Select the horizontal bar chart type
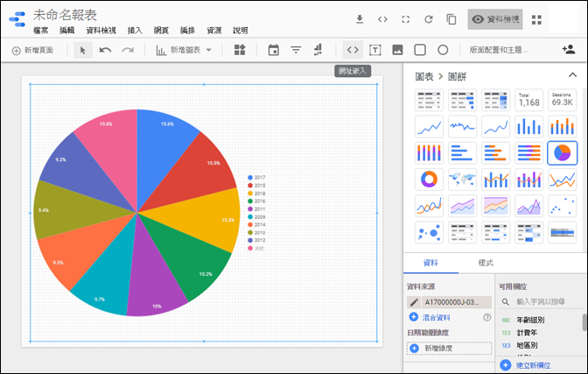The width and height of the screenshot is (588, 374). pos(462,152)
